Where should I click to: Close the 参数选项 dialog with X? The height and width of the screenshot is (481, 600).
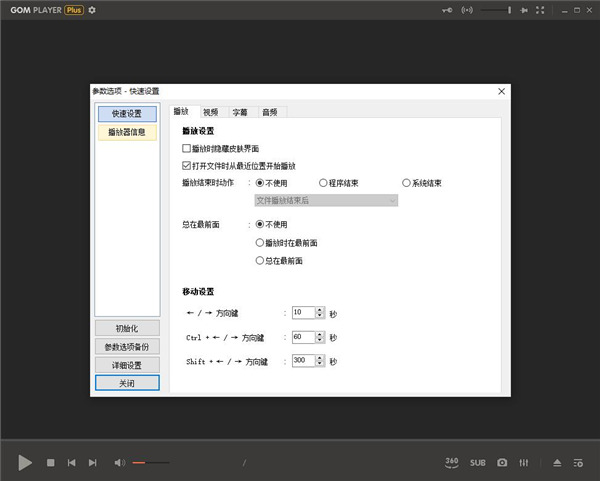(x=501, y=91)
